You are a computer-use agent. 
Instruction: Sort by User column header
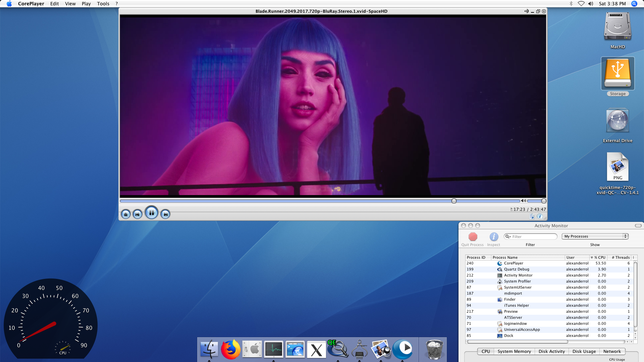pyautogui.click(x=577, y=257)
